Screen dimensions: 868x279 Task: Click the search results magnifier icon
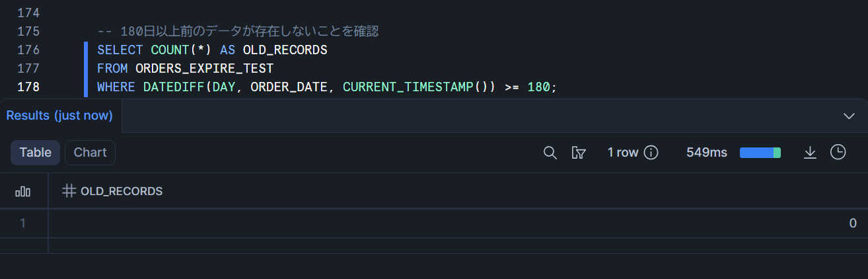click(x=550, y=153)
